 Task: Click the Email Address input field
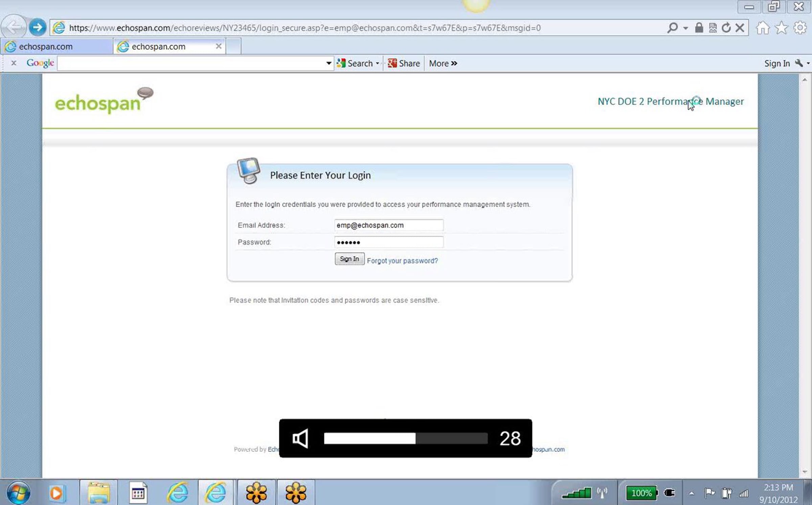pyautogui.click(x=389, y=225)
